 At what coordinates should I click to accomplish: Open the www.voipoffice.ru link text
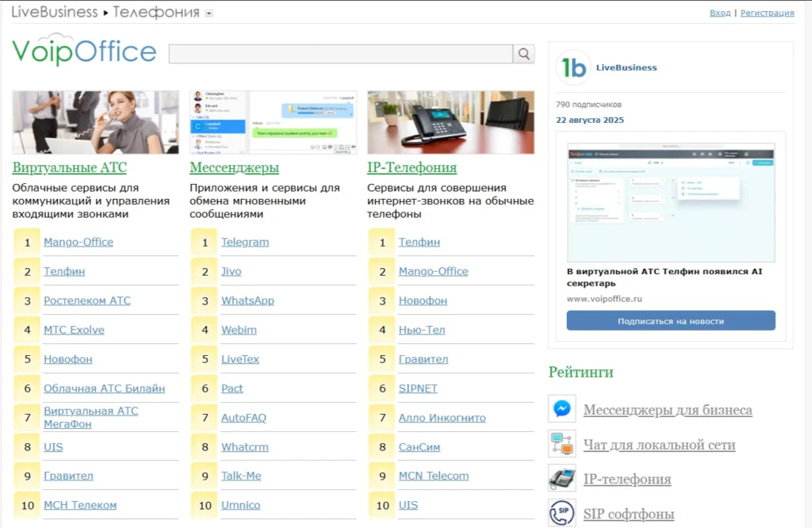(604, 299)
